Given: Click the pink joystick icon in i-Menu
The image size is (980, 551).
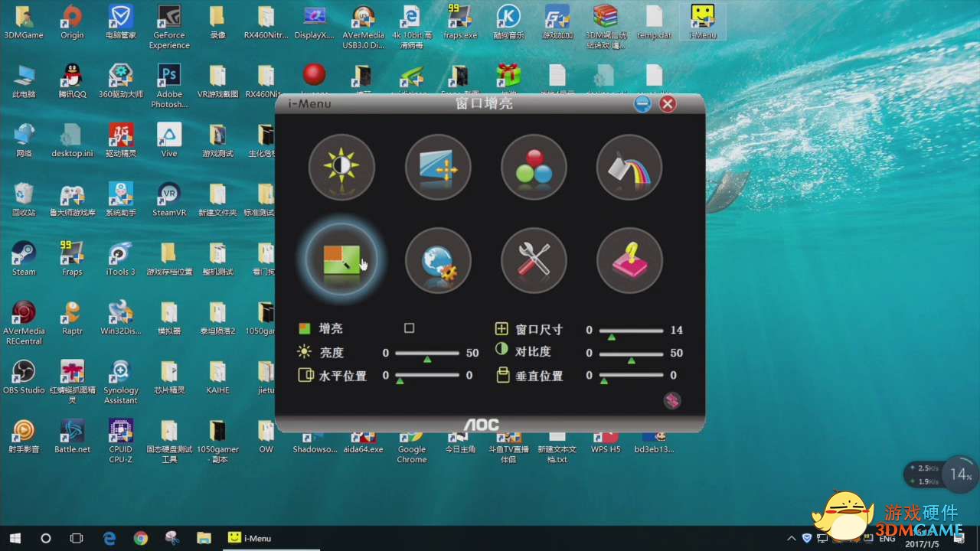Looking at the screenshot, I should click(629, 260).
